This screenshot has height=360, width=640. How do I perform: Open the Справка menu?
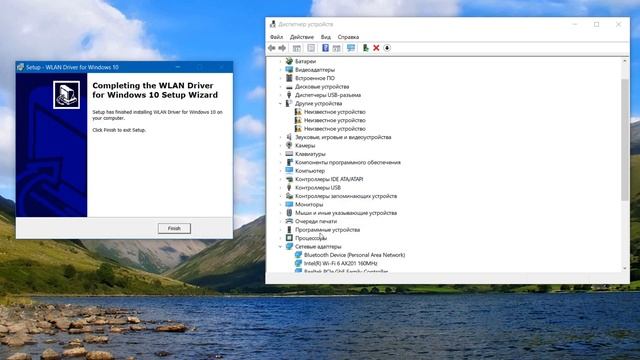coord(348,37)
